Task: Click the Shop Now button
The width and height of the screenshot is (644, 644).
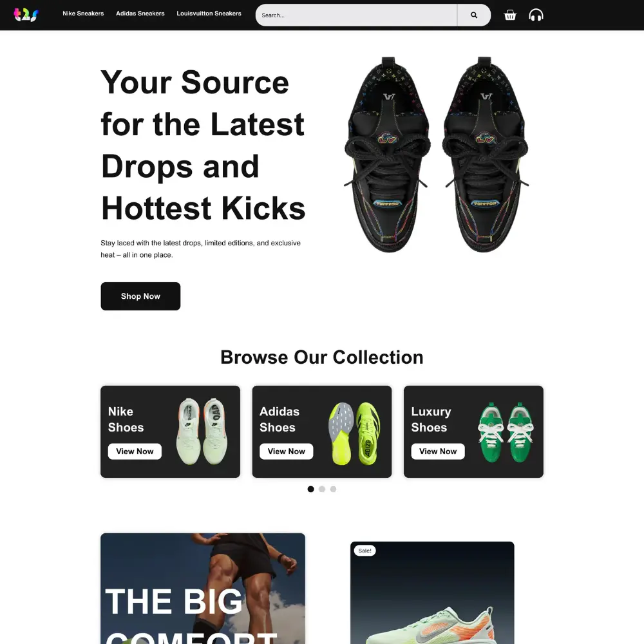Action: (140, 296)
